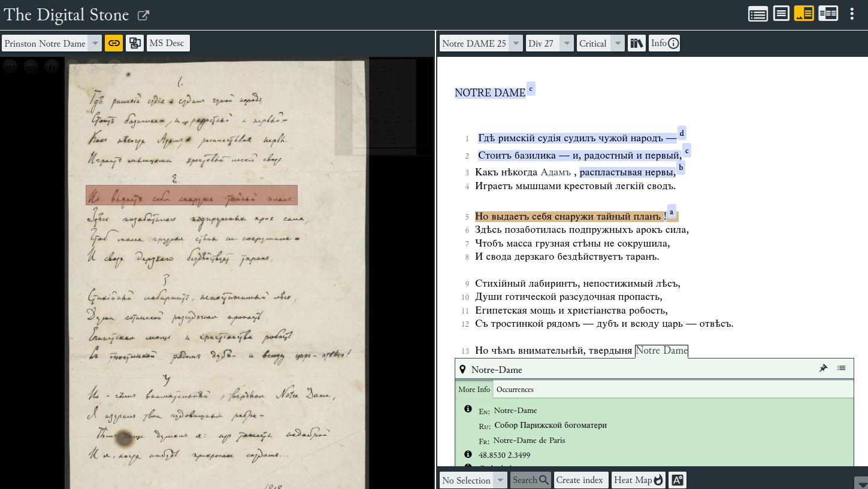The height and width of the screenshot is (489, 868).
Task: Click the name Адамъ in line 3
Action: [x=556, y=172]
